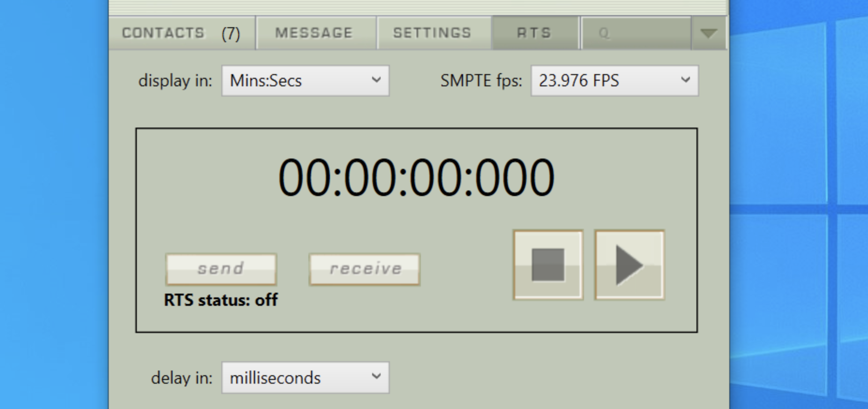Screen dimensions: 868x409
Task: Click the contacts count (7) badge
Action: (231, 33)
